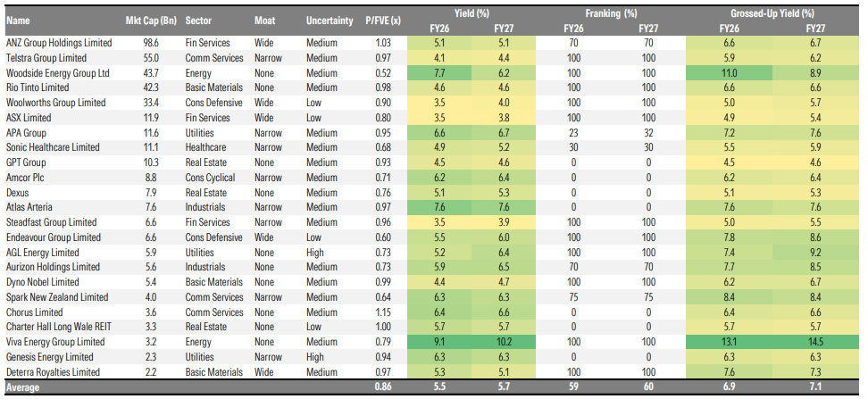Viewport: 868px width, 399px height.
Task: Select the Grossed-Up Yield (%) group header
Action: tap(768, 13)
